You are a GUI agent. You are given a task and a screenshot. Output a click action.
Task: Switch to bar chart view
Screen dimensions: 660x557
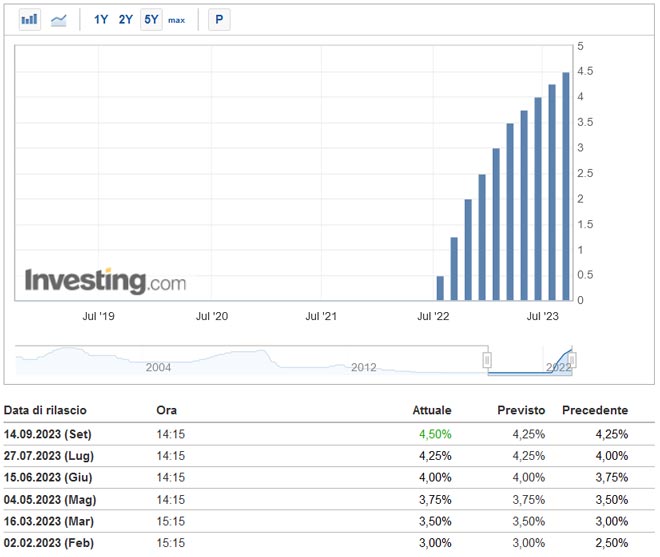(x=30, y=19)
